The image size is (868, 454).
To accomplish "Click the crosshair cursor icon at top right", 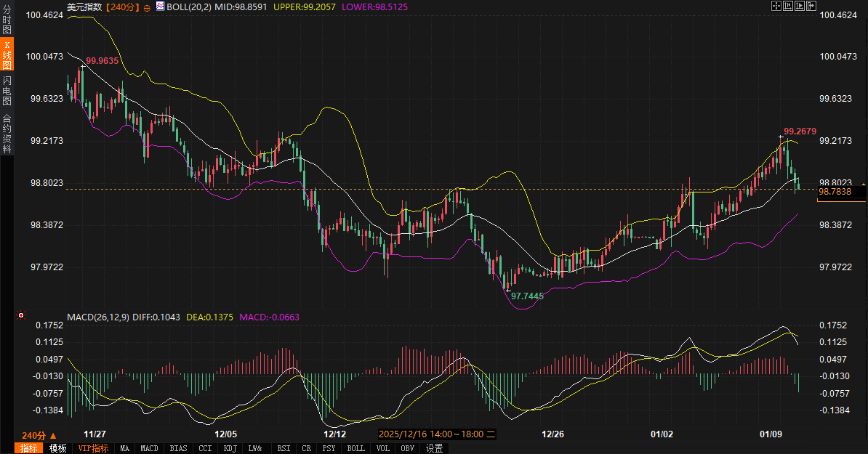I will click(x=776, y=6).
